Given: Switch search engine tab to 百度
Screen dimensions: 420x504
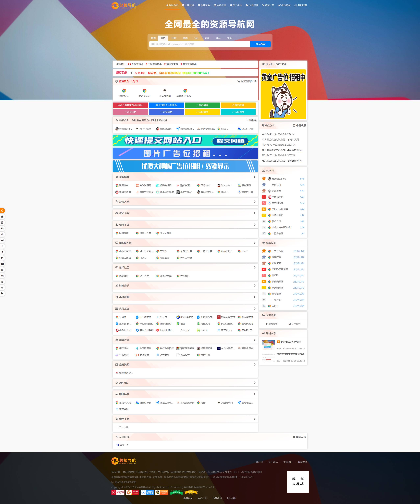Looking at the screenshot, I should click(x=174, y=38).
